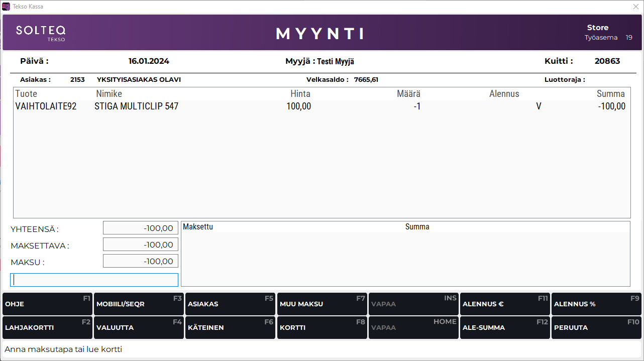This screenshot has width=644, height=361.
Task: Click the ALE-SUMMA button
Action: tap(505, 328)
